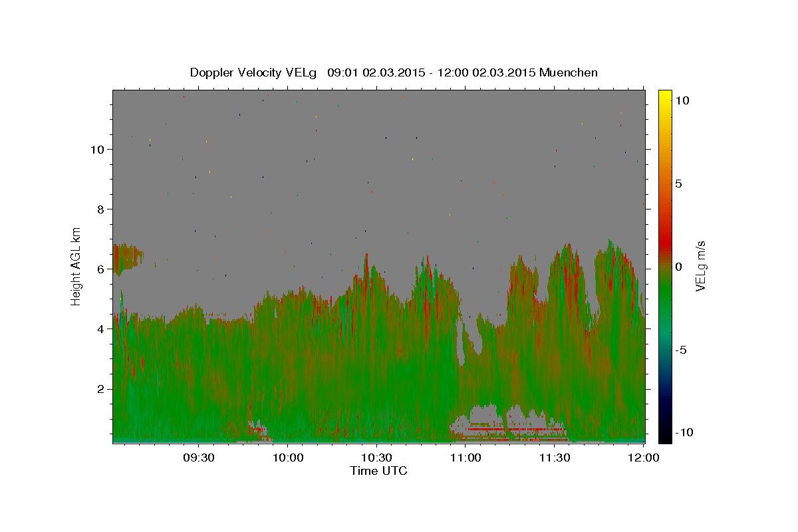
Task: Click the height axis '4' tick label
Action: (102, 329)
